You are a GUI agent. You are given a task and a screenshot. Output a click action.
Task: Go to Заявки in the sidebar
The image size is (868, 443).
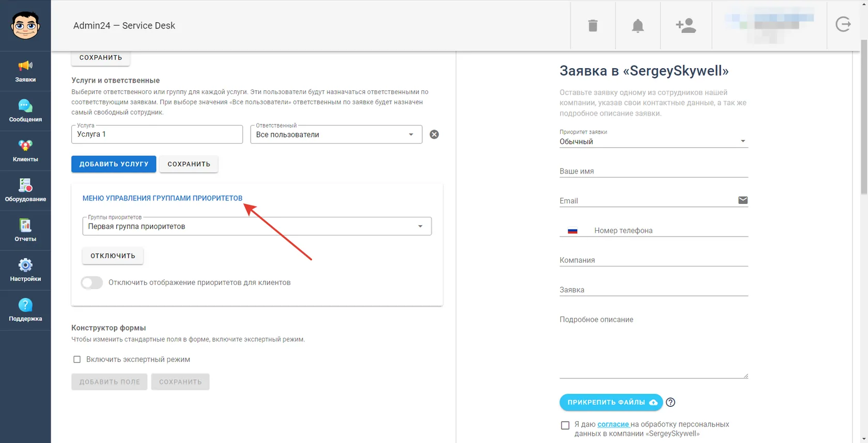pyautogui.click(x=25, y=71)
